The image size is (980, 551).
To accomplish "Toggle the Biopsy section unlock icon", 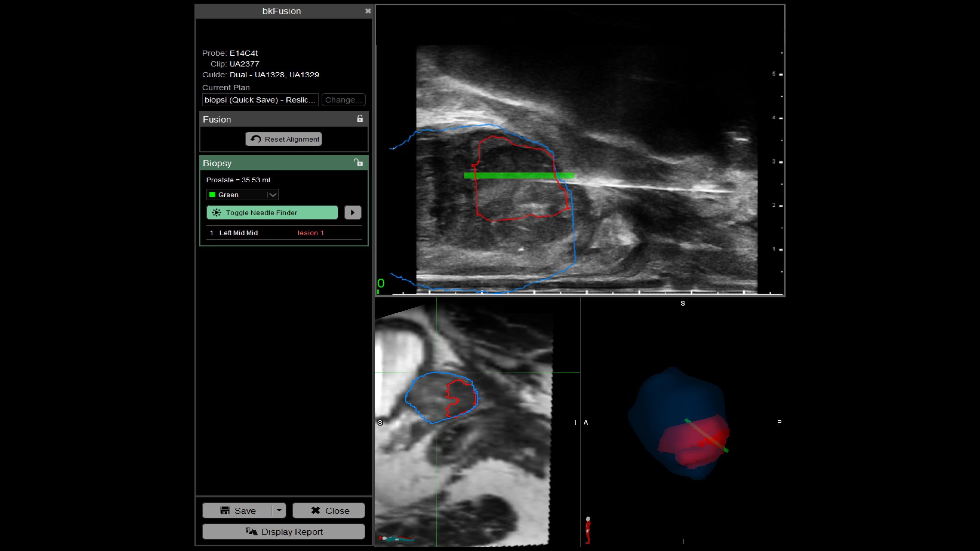I will 358,163.
